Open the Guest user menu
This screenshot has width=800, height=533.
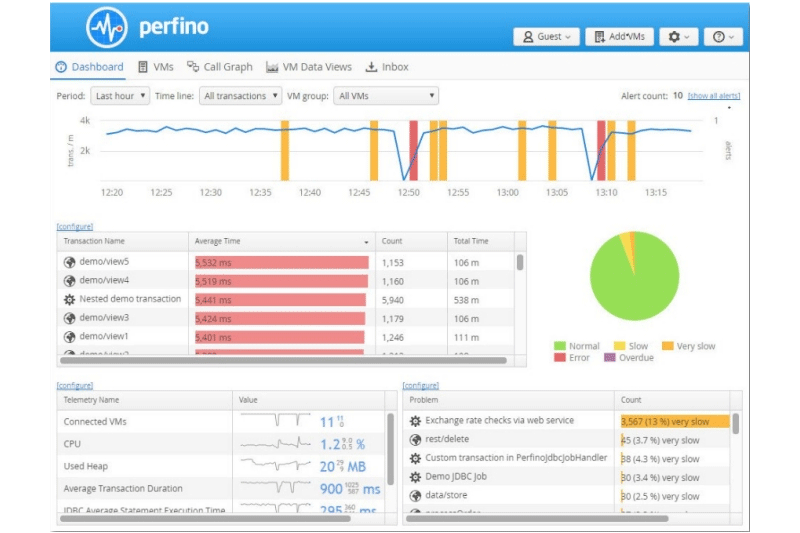[546, 37]
